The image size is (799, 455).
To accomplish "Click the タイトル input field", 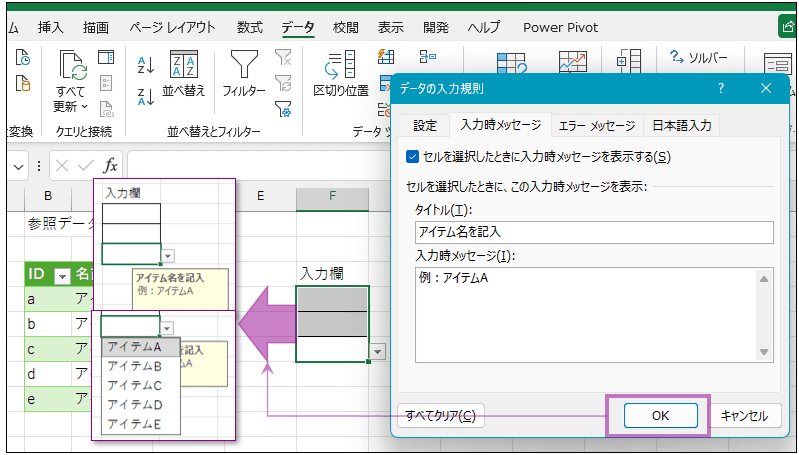I will (594, 232).
